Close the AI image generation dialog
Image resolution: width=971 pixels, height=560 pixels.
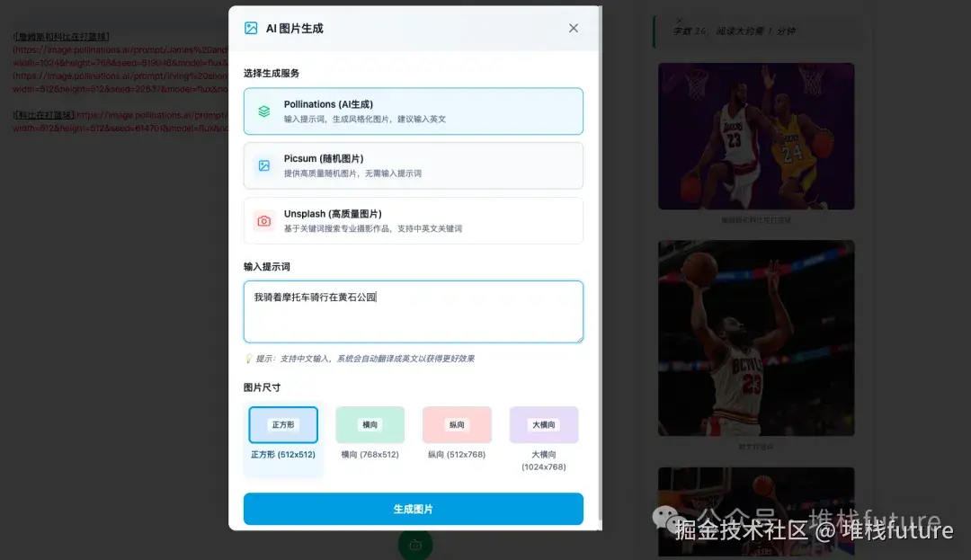click(573, 28)
